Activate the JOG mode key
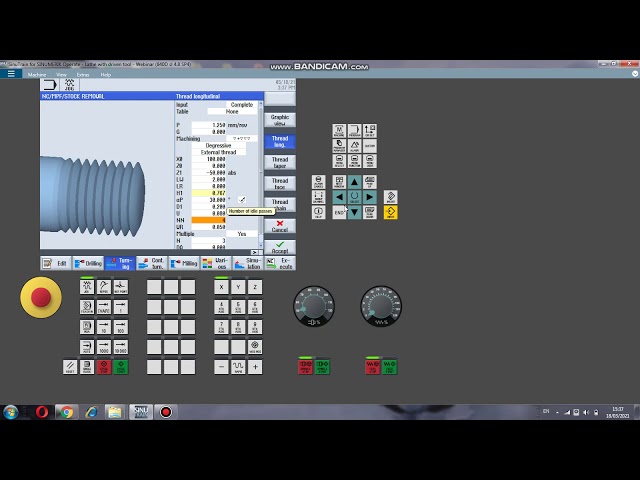640x480 pixels. point(87,287)
